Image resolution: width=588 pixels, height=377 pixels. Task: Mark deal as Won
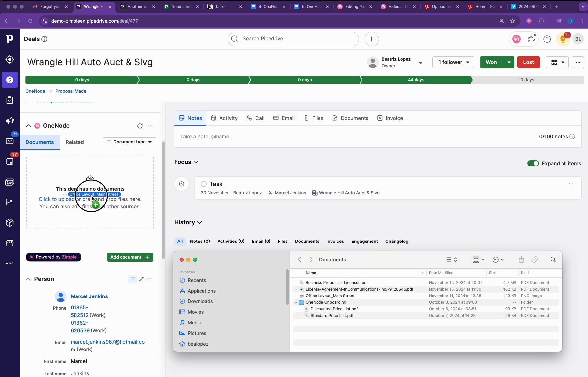491,62
